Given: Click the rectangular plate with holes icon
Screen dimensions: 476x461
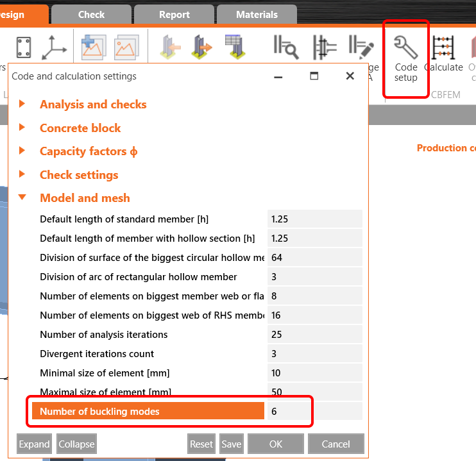Looking at the screenshot, I should (24, 47).
